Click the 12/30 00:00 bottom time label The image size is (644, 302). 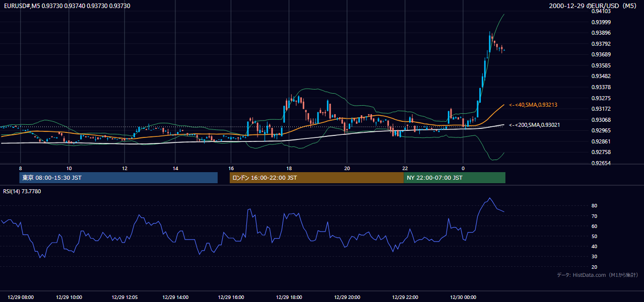(463, 297)
